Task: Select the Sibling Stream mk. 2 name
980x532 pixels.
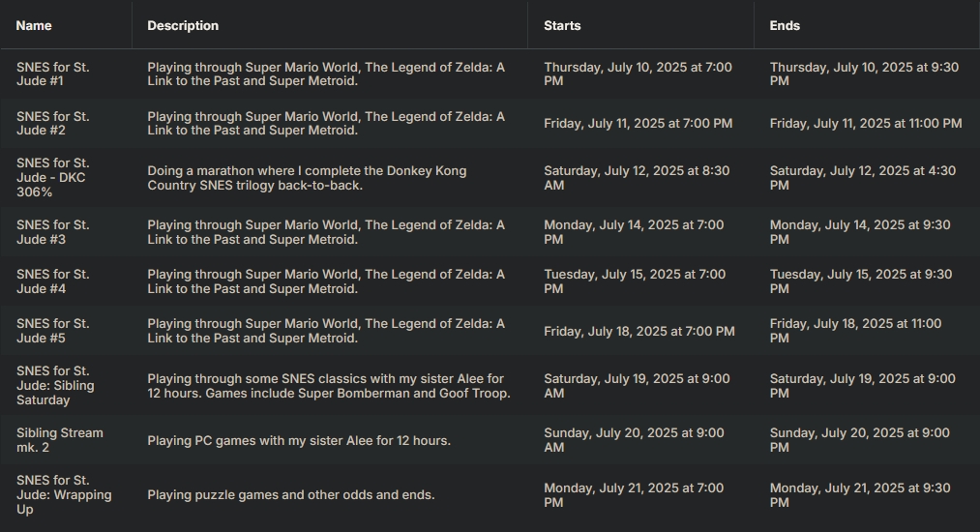Action: coord(59,440)
